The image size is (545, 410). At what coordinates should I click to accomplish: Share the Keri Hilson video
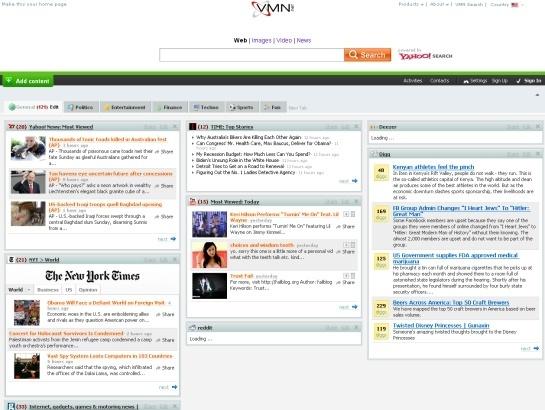[x=345, y=227]
